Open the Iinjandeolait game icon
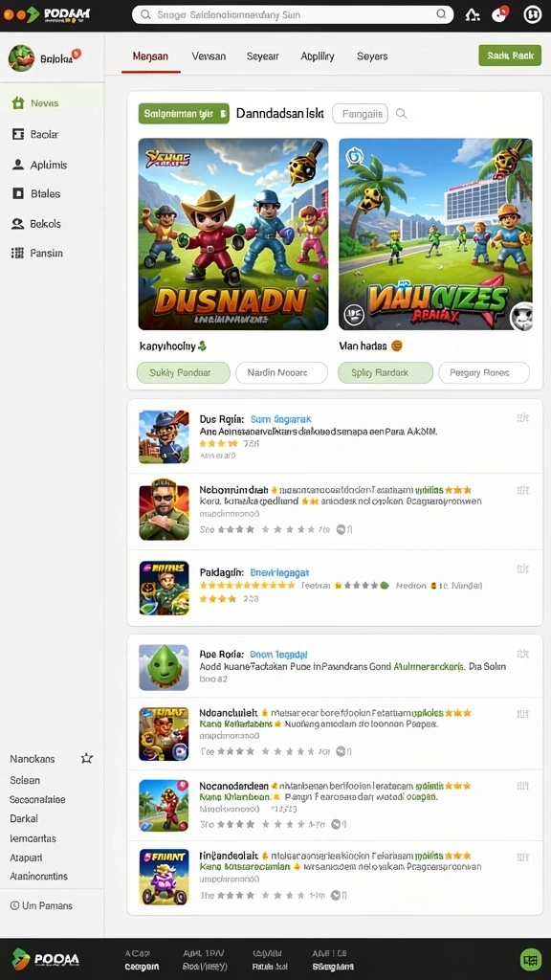The image size is (551, 980). click(x=164, y=877)
